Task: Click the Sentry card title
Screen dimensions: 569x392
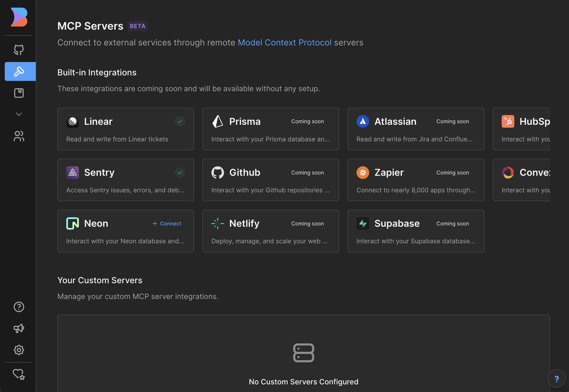Action: 99,173
